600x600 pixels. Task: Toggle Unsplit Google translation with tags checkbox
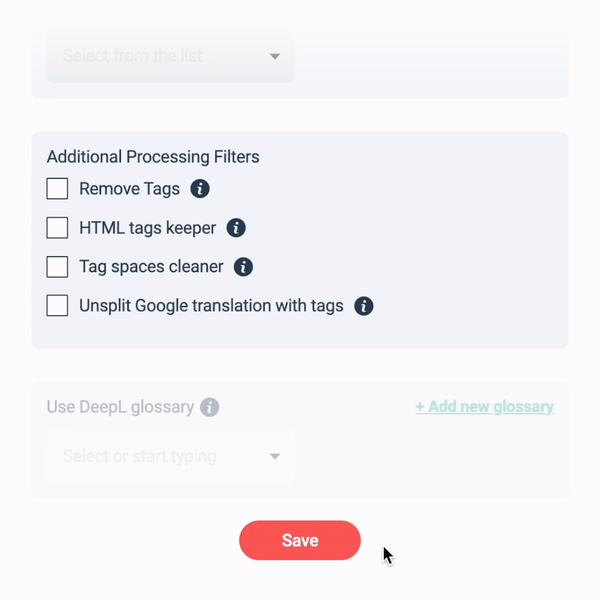click(57, 305)
